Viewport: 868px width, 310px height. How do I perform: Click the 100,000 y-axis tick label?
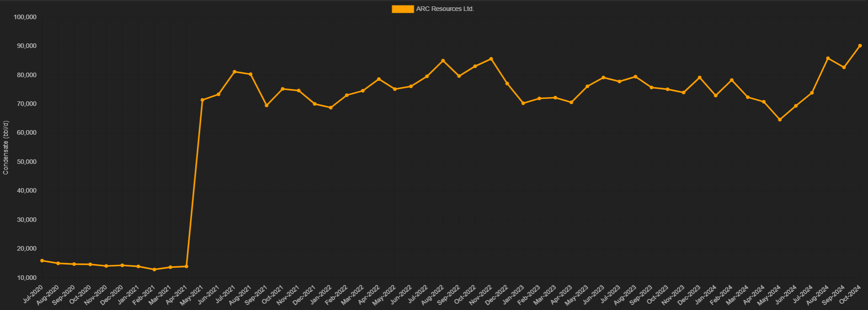(25, 17)
